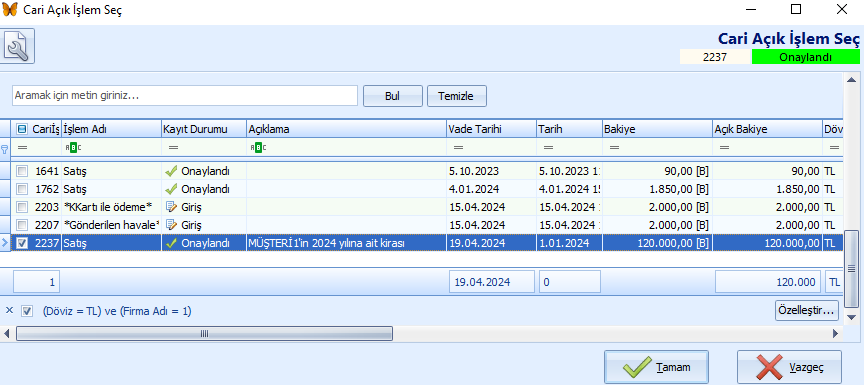Click the horizontal scrollbar right arrow
The height and width of the screenshot is (385, 864).
[x=836, y=333]
